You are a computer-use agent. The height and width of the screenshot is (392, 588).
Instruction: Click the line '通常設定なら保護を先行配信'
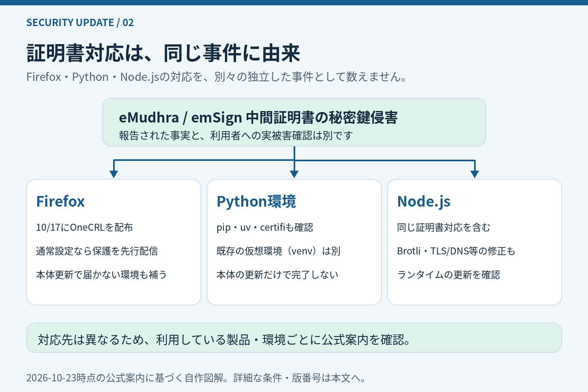coord(97,251)
